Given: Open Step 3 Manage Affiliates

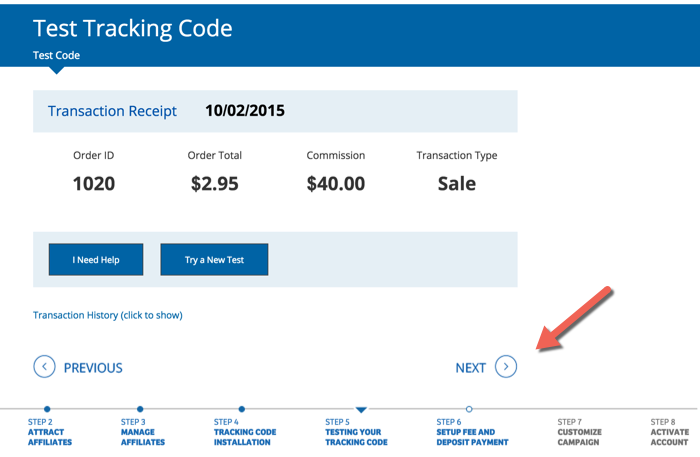Looking at the screenshot, I should (144, 432).
